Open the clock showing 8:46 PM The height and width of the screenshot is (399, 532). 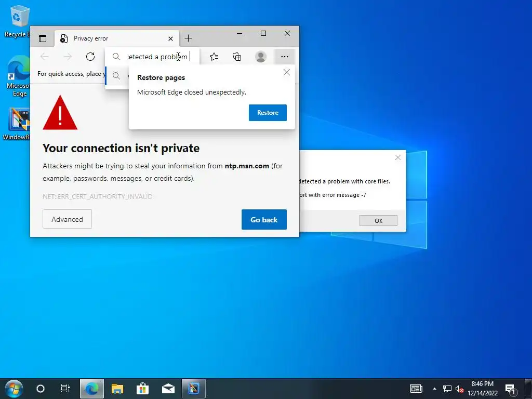pos(483,389)
